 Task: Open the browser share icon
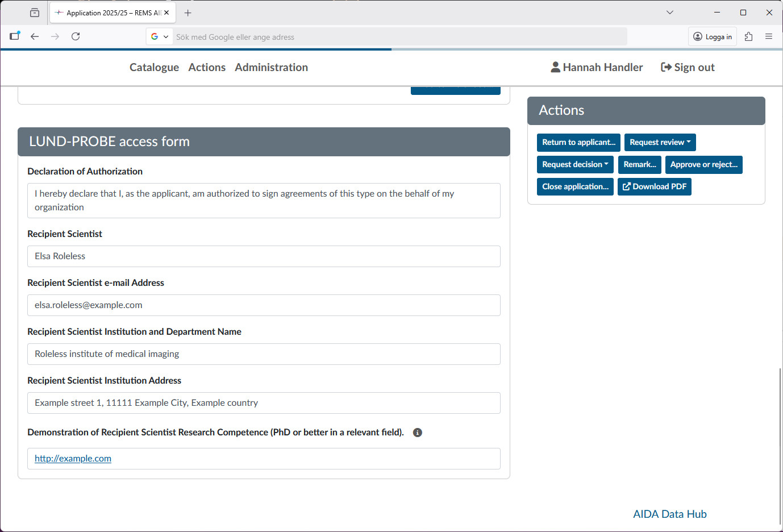[x=748, y=36]
